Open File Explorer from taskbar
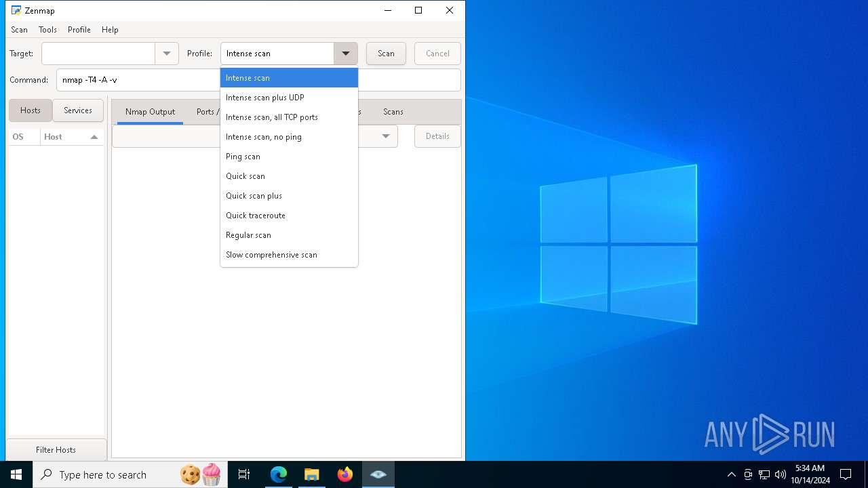 (x=311, y=474)
